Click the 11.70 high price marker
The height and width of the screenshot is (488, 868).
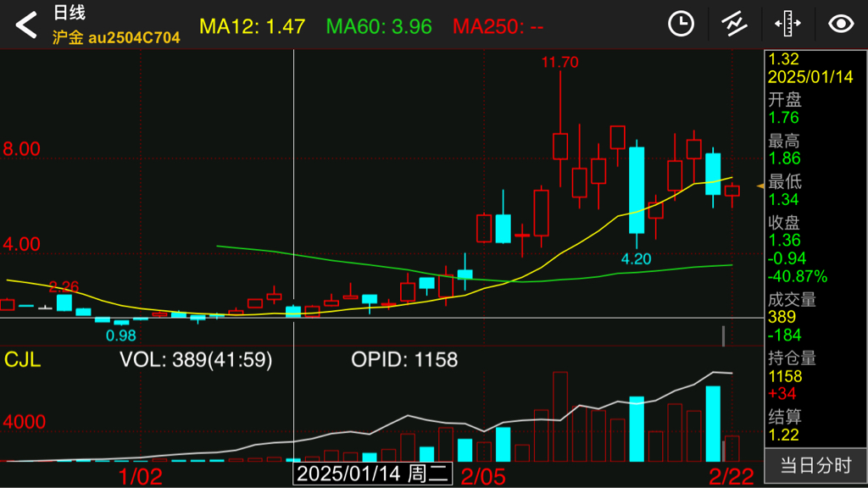[x=559, y=62]
